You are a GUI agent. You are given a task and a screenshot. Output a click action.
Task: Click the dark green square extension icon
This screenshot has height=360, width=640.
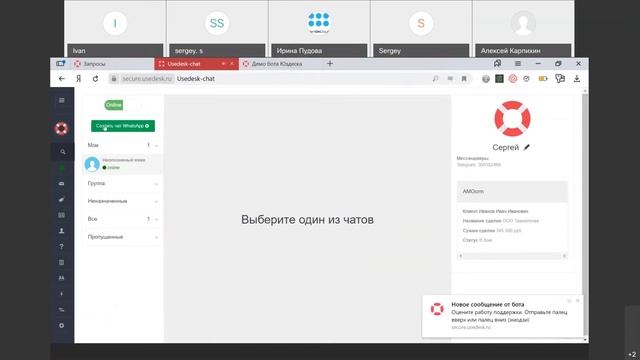(499, 79)
